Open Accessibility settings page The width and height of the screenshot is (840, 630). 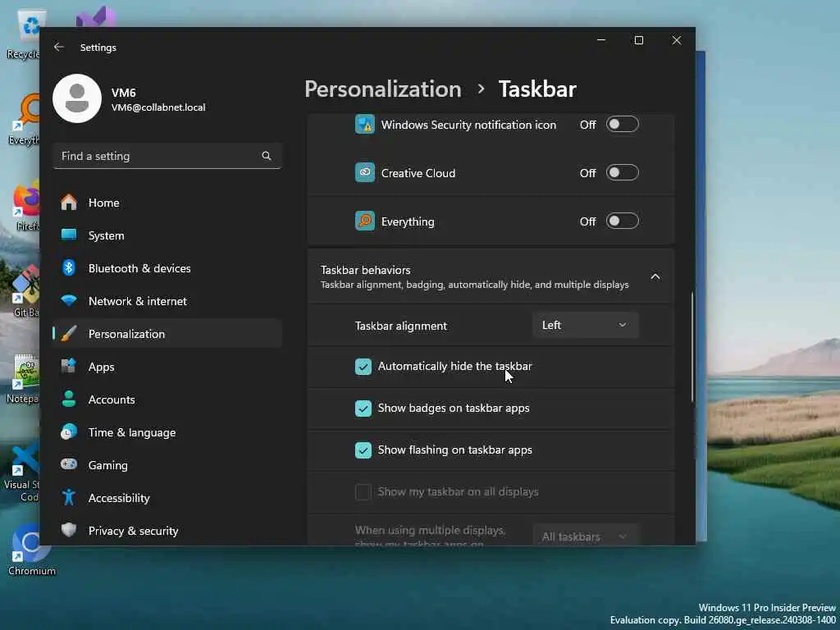(x=167, y=498)
